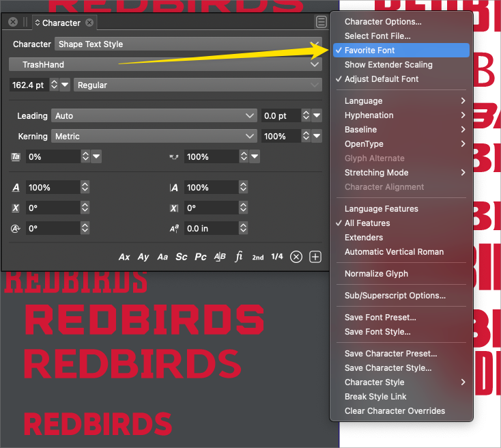Toggle the 2nd ordinals icon
The width and height of the screenshot is (501, 448).
tap(258, 257)
